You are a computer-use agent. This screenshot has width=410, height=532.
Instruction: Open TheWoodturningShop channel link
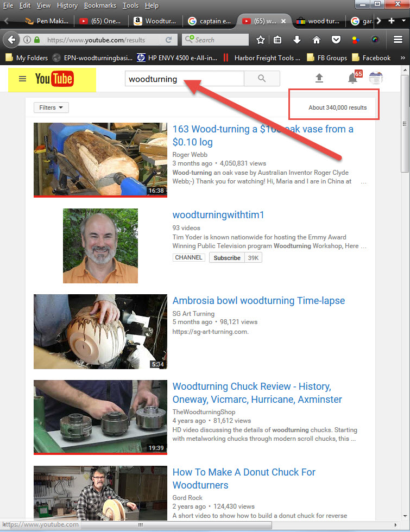[x=204, y=412]
